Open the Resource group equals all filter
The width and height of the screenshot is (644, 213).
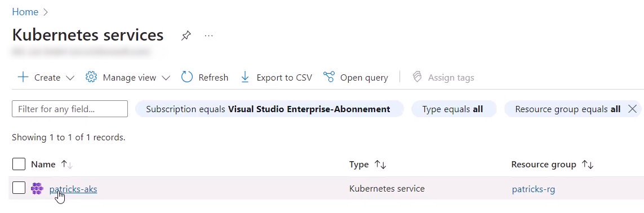pos(567,109)
